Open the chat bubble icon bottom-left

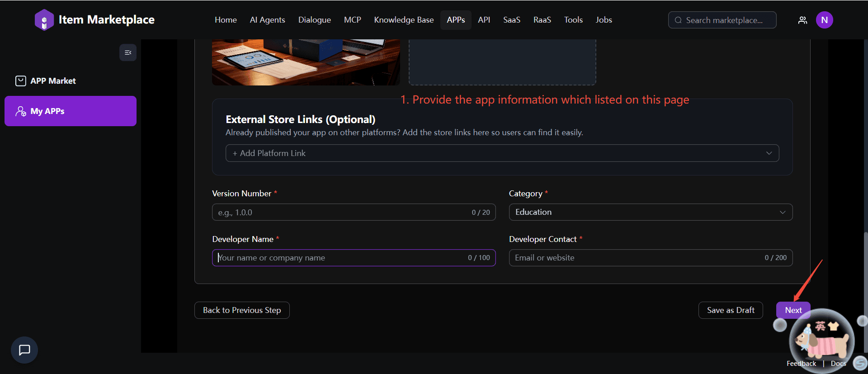pos(24,350)
